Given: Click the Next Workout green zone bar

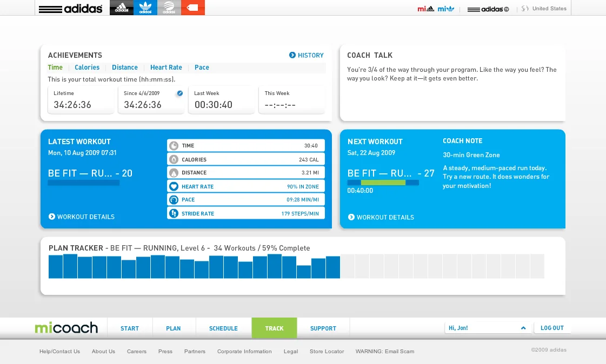Looking at the screenshot, I should pos(383,183).
